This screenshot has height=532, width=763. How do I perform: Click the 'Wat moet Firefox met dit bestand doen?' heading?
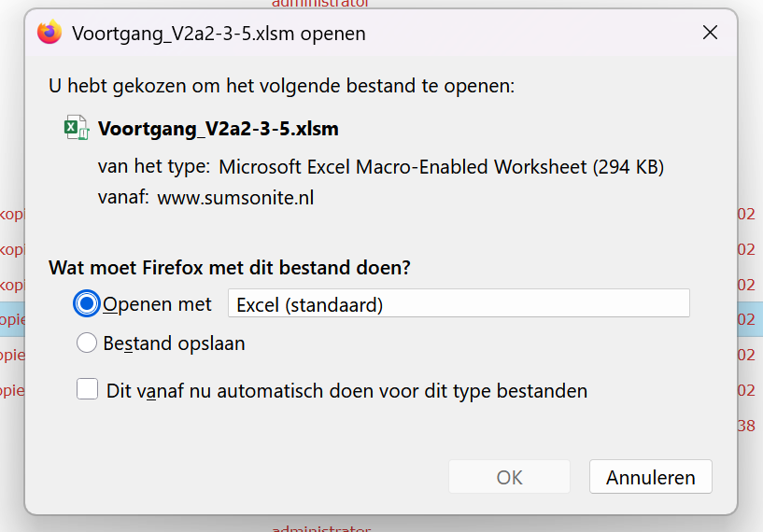(x=230, y=268)
